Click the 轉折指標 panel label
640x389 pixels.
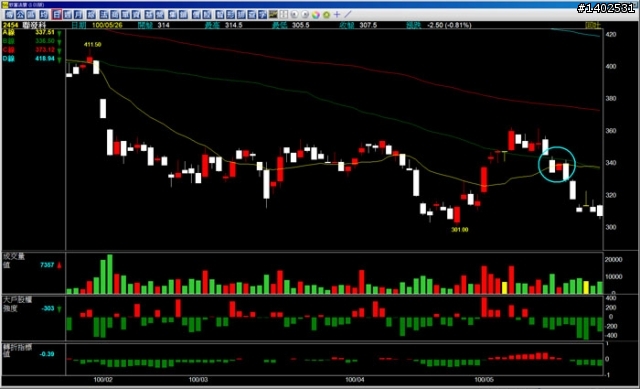coord(17,347)
